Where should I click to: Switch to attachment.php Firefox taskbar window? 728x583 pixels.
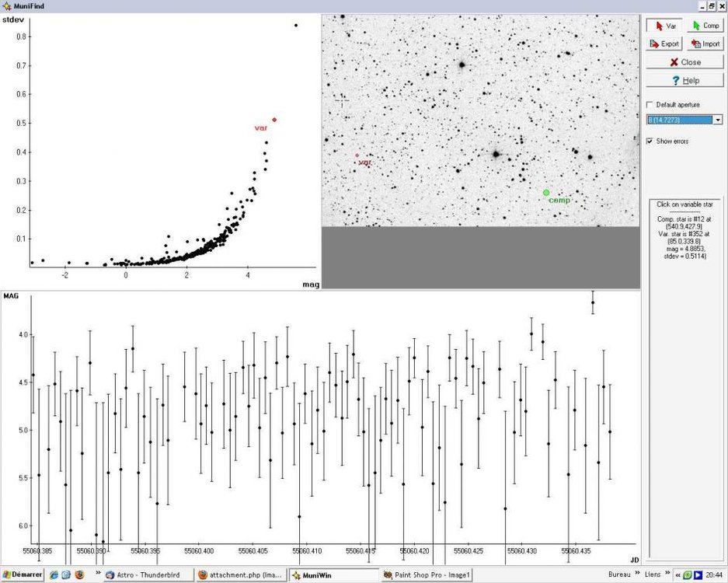point(241,575)
